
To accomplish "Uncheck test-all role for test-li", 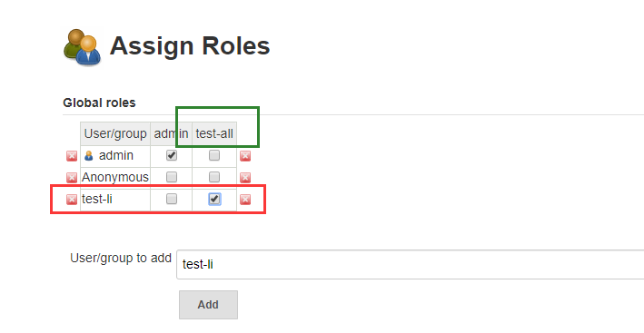I will (214, 199).
